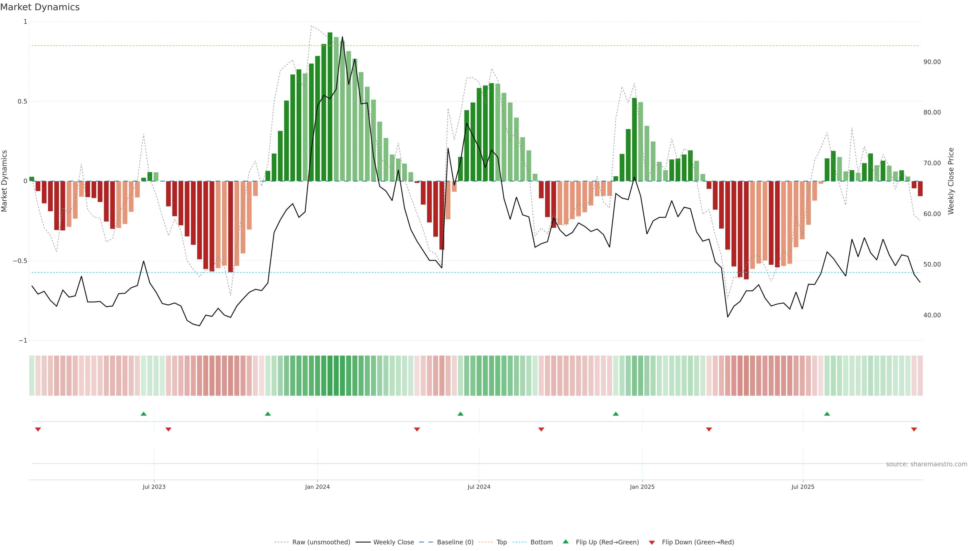Click the Weekly Close Price axis title
The width and height of the screenshot is (980, 551).
951,181
